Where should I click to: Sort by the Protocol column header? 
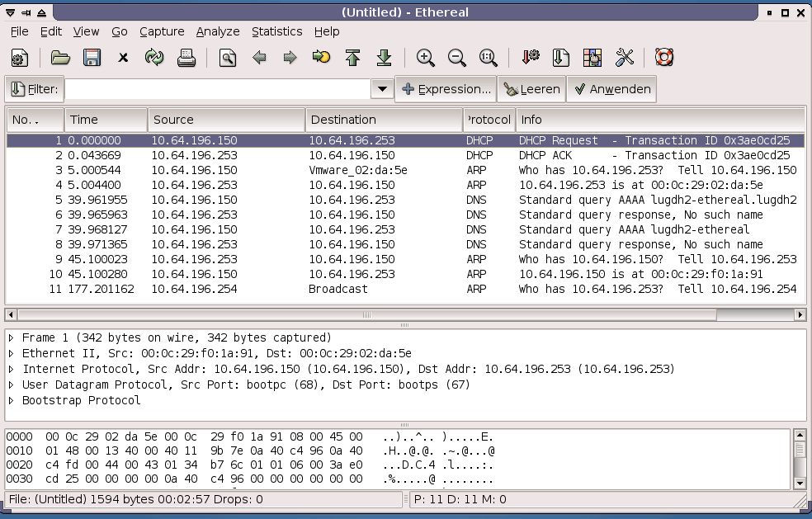(489, 120)
